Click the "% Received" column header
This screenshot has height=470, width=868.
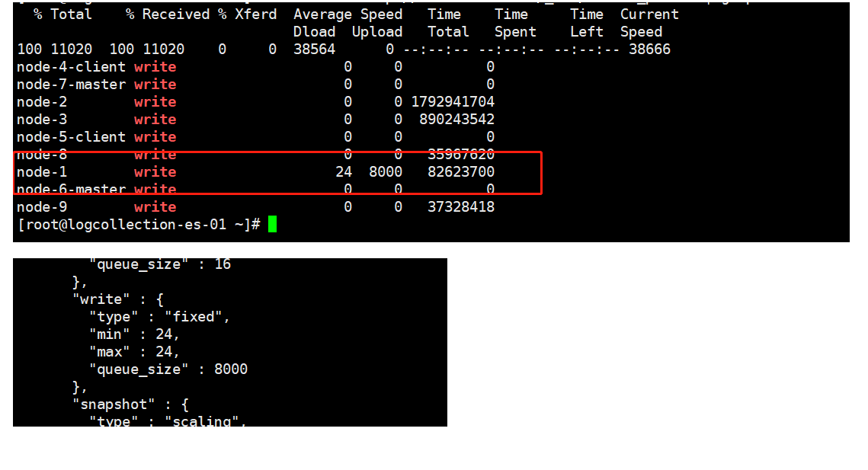(168, 14)
